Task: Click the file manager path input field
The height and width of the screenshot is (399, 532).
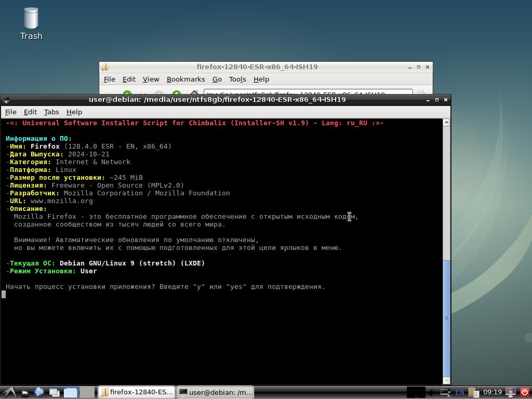Action: click(x=308, y=92)
